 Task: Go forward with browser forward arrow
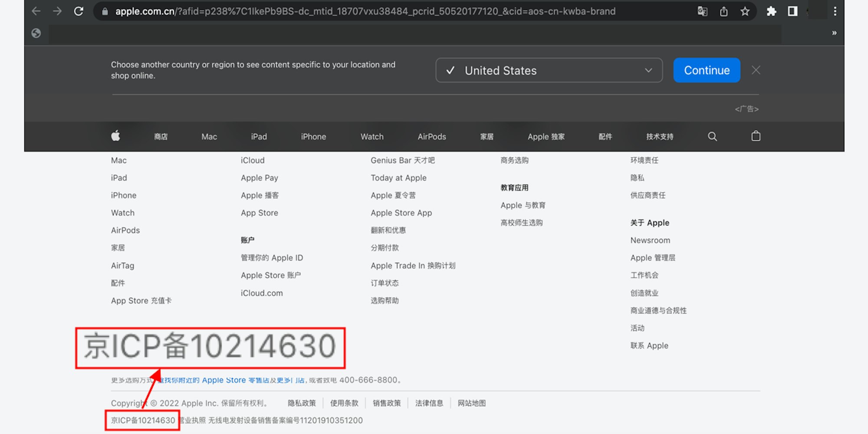57,11
